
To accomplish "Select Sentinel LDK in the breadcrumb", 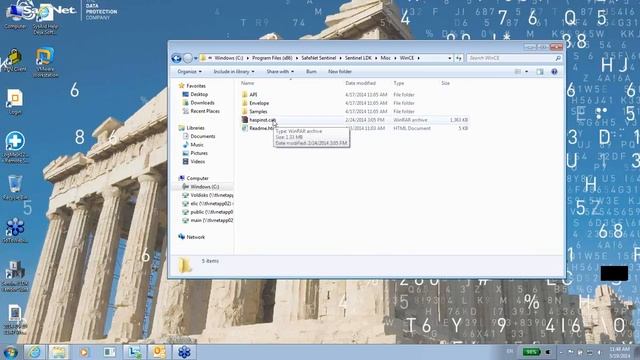I will point(358,58).
